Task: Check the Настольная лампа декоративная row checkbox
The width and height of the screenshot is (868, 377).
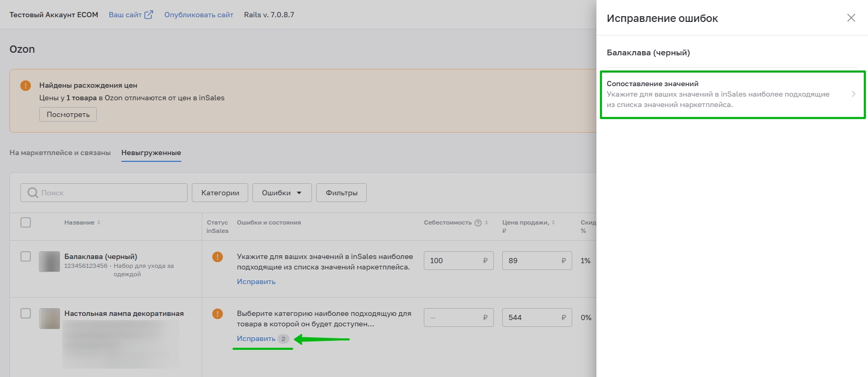Action: coord(26,313)
